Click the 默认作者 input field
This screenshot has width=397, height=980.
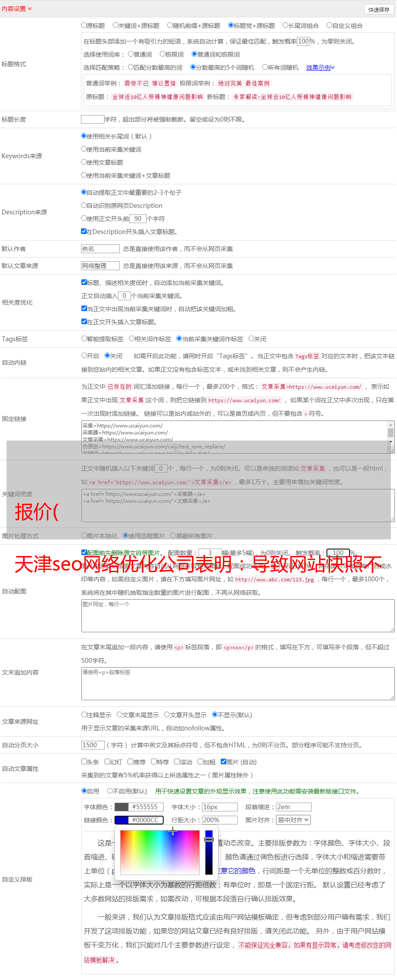(100, 249)
